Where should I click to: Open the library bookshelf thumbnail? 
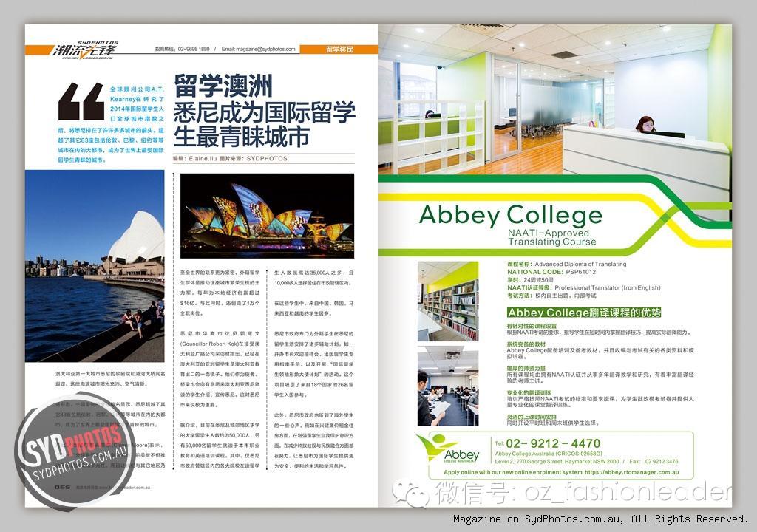point(448,301)
